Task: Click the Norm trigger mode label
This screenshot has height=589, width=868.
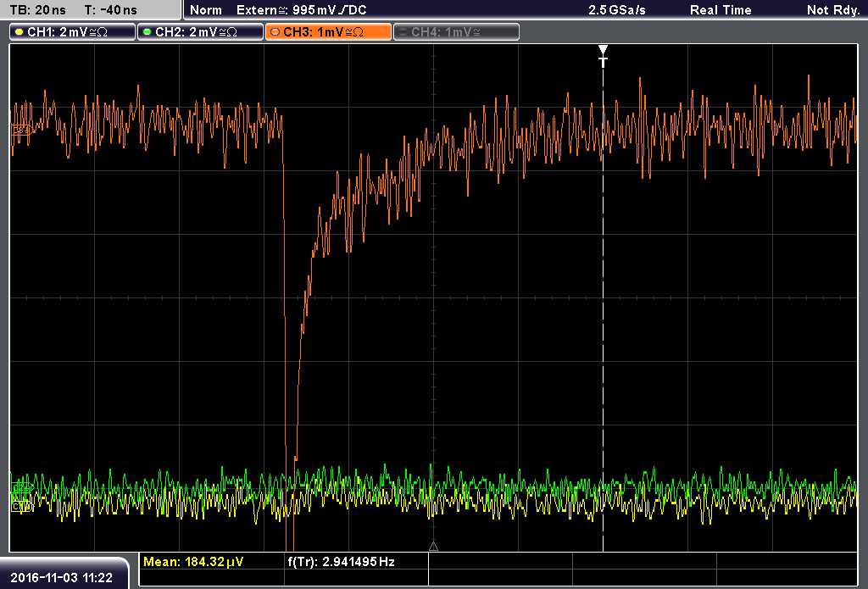Action: point(205,10)
